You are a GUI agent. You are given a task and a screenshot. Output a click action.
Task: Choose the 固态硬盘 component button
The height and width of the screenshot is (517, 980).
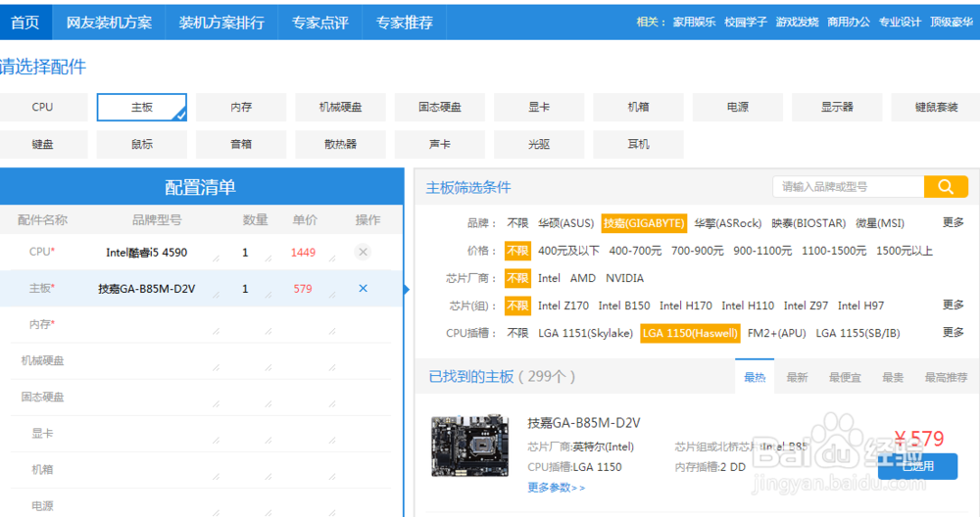coord(440,108)
